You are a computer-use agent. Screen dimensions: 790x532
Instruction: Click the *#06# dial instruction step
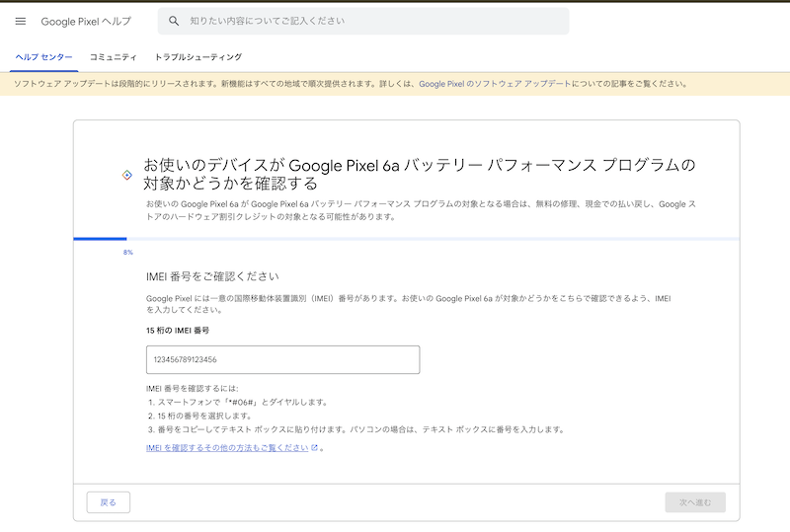237,402
